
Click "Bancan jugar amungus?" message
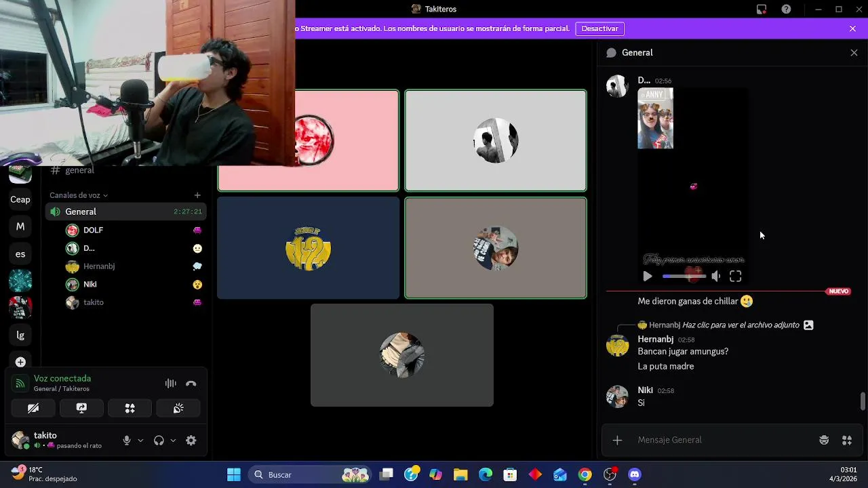pos(683,352)
